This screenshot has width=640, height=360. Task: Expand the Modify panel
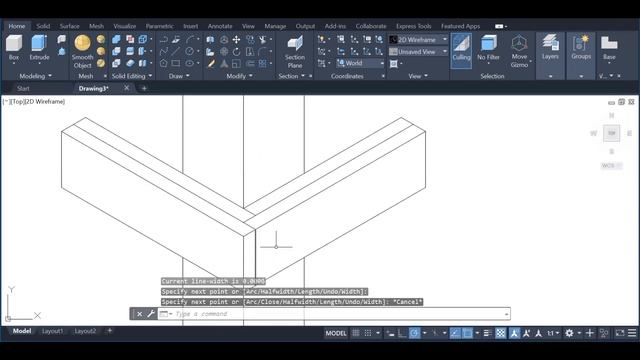pyautogui.click(x=240, y=76)
